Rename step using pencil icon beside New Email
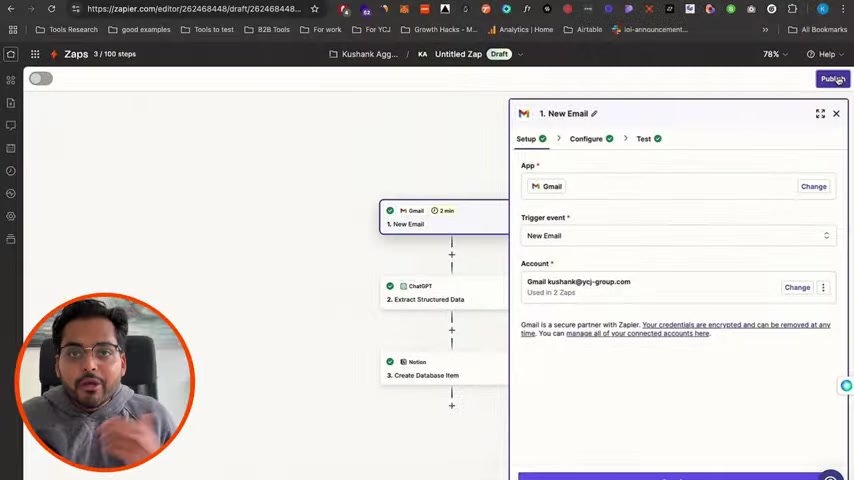The width and height of the screenshot is (854, 480). pos(594,113)
